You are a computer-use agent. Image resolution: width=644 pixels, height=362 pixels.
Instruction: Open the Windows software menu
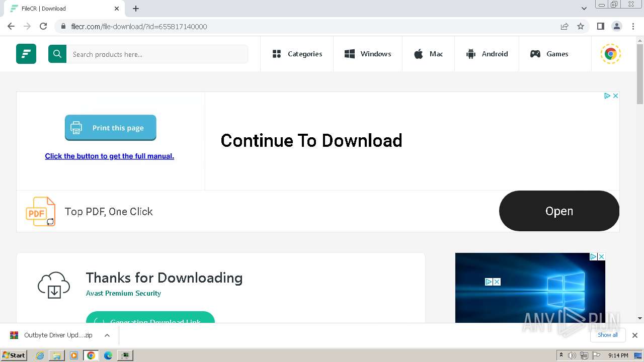[x=368, y=54]
